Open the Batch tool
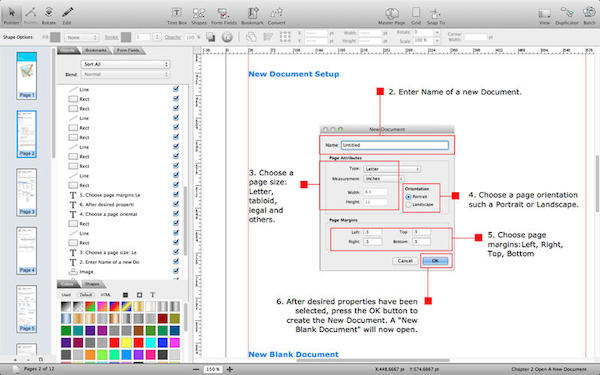 click(589, 15)
